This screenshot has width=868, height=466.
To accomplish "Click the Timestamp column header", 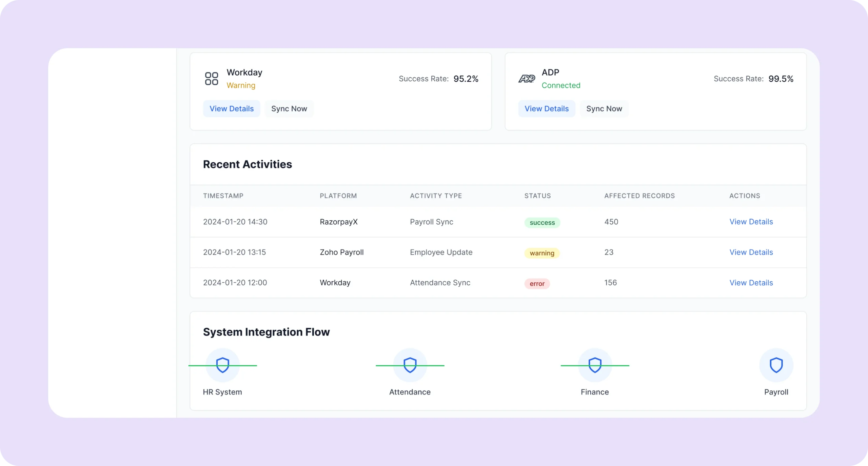I will (x=223, y=196).
